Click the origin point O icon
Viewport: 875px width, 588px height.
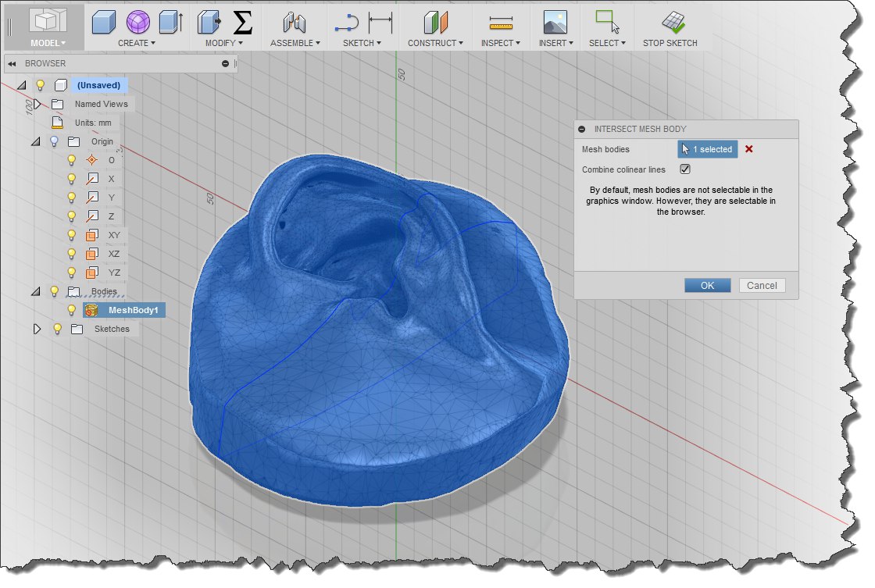(x=92, y=160)
